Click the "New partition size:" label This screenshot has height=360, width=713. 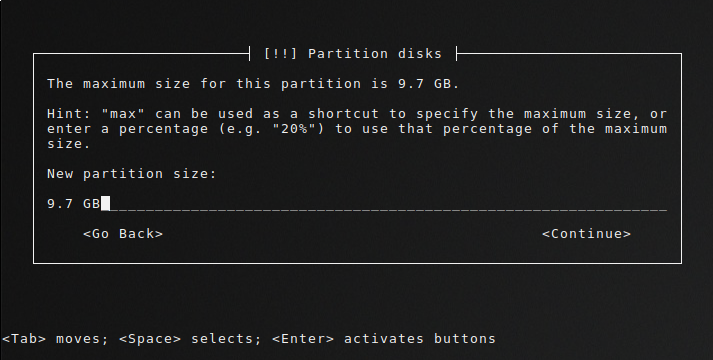point(132,174)
